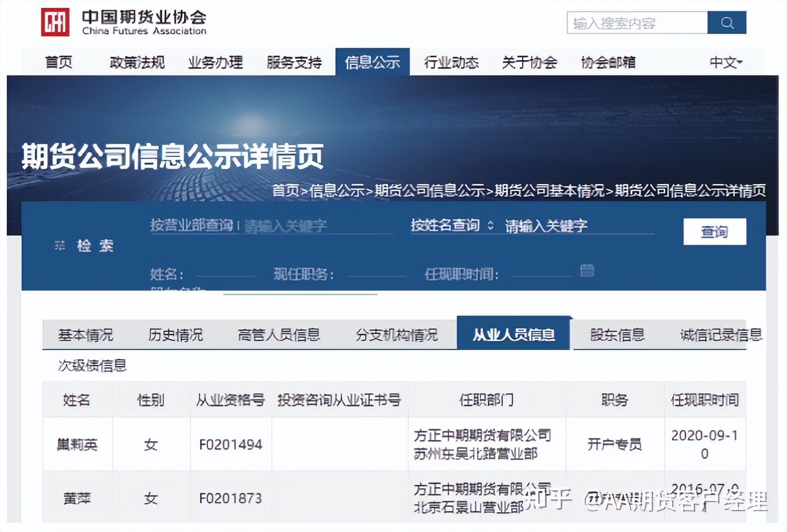Click the 姓名 filter field
The height and width of the screenshot is (532, 787).
tap(225, 274)
